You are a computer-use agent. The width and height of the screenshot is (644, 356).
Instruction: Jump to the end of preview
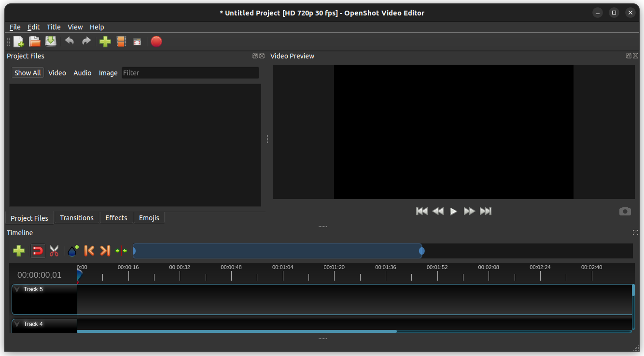coord(485,211)
